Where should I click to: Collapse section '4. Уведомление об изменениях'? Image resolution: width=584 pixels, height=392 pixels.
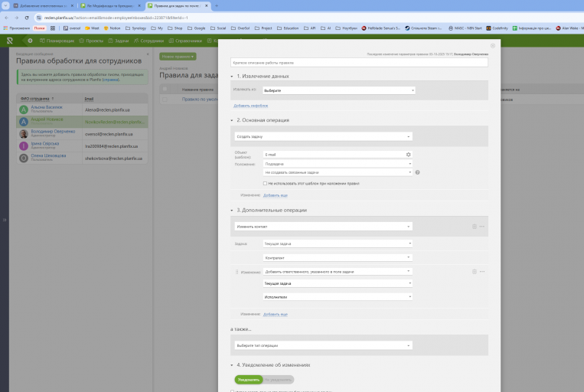pyautogui.click(x=232, y=365)
